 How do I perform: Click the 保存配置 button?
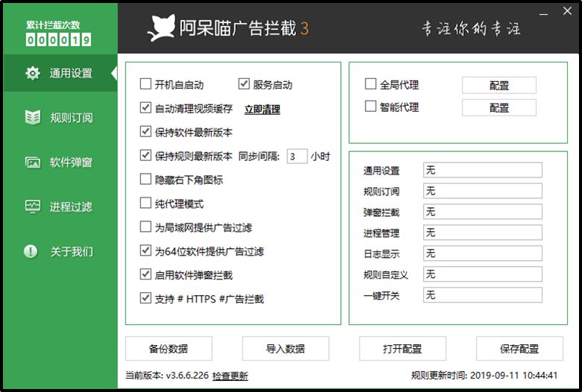tap(519, 348)
